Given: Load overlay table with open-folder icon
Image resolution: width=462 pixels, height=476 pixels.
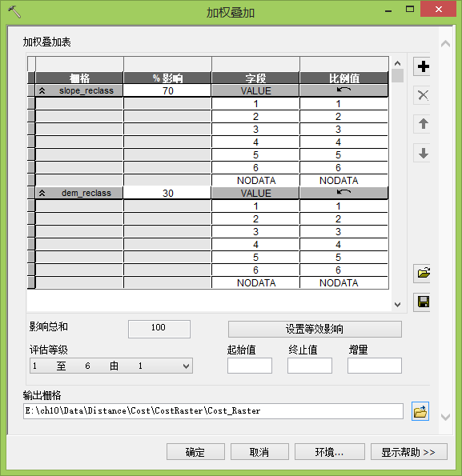Looking at the screenshot, I should (x=423, y=274).
